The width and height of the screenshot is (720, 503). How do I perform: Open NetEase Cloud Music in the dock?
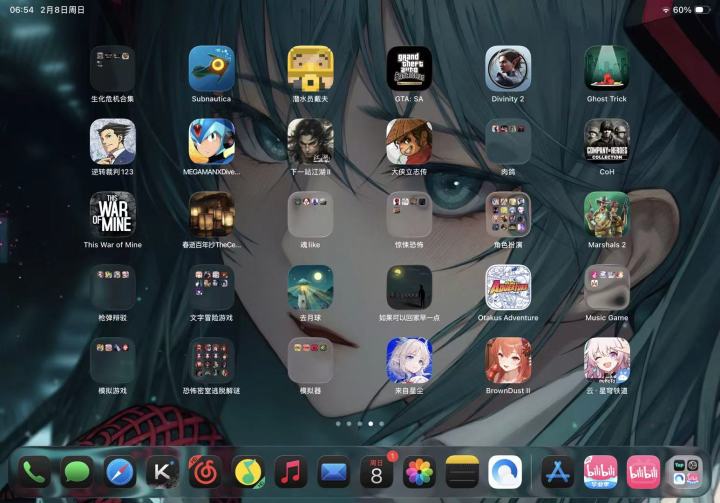[x=205, y=472]
